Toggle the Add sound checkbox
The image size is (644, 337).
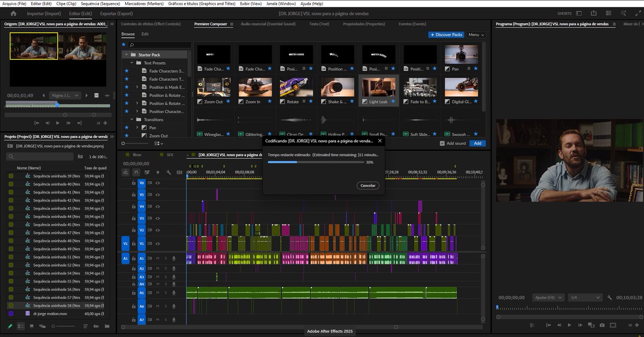(x=442, y=143)
